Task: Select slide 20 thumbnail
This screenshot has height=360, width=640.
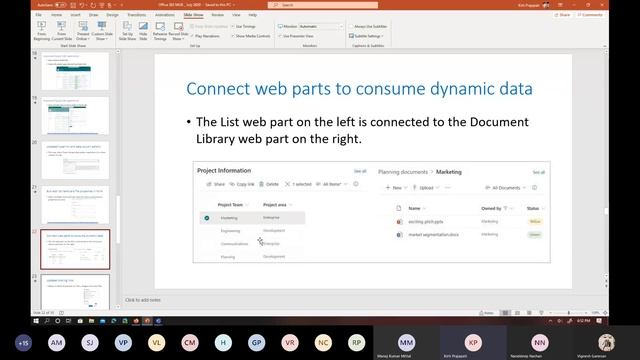Action: 75,160
